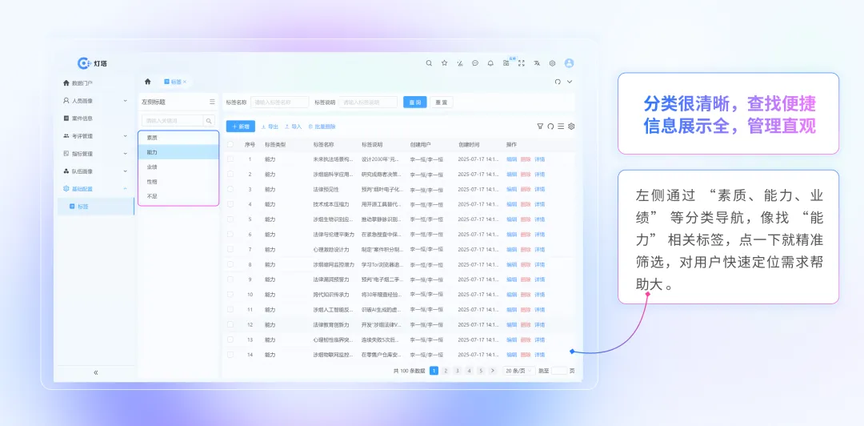Check the checkbox for row 14
This screenshot has height=426, width=864.
tap(230, 355)
